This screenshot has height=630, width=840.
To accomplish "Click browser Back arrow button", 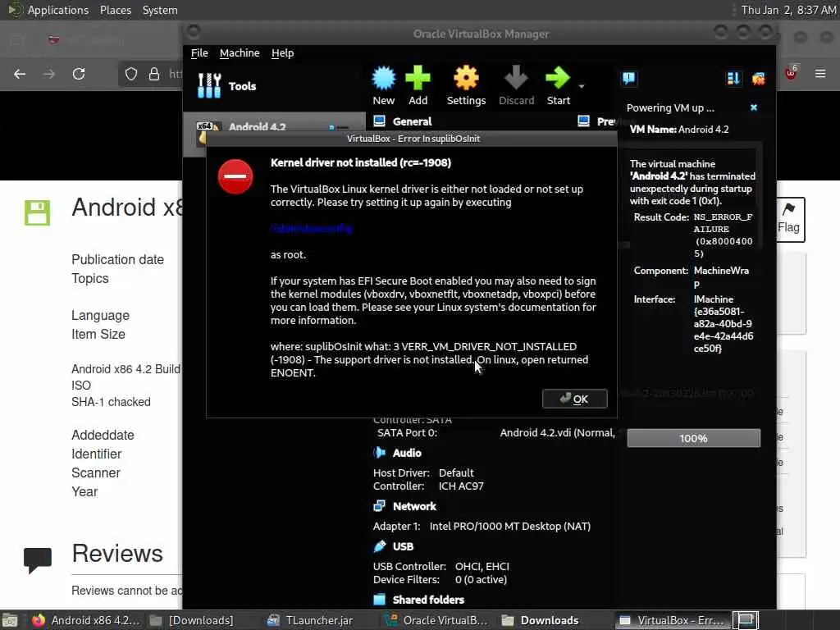I will (x=20, y=74).
